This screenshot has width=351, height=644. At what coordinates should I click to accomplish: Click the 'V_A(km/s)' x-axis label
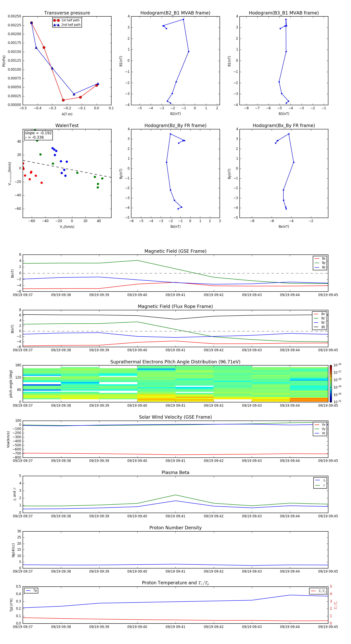(x=67, y=227)
